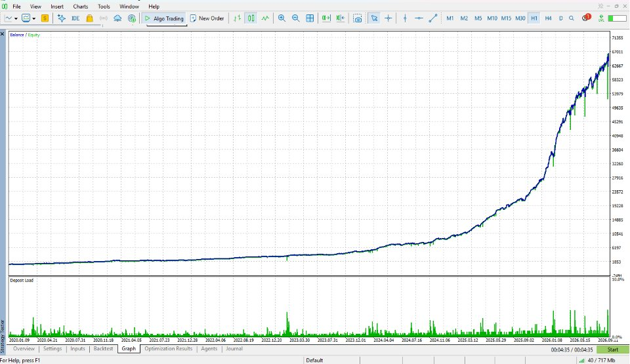
Task: Click the green connection level bar
Action: [617, 18]
